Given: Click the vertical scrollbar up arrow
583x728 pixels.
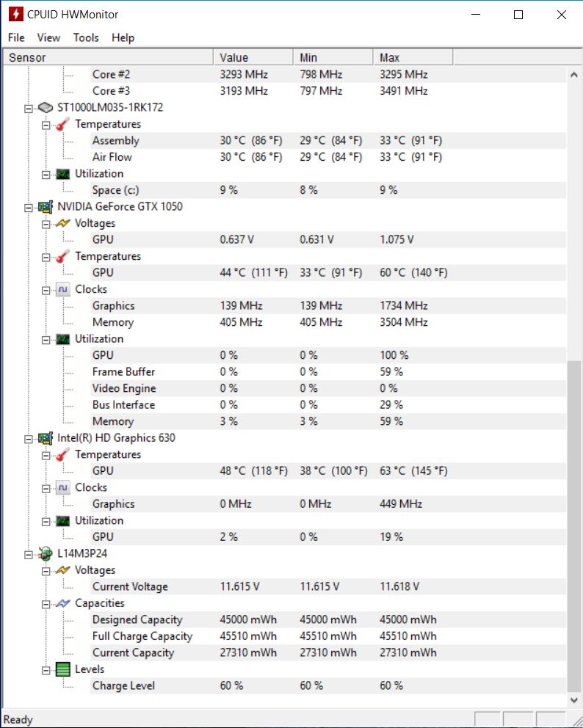Looking at the screenshot, I should coord(575,74).
